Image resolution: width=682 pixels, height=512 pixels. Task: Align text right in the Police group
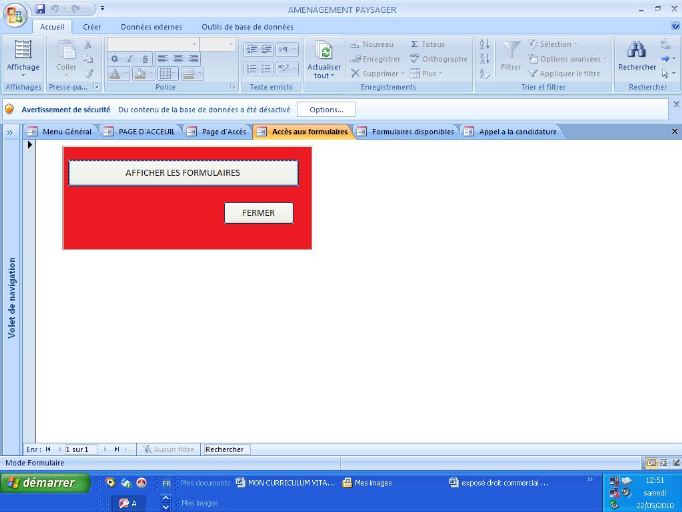[193, 59]
